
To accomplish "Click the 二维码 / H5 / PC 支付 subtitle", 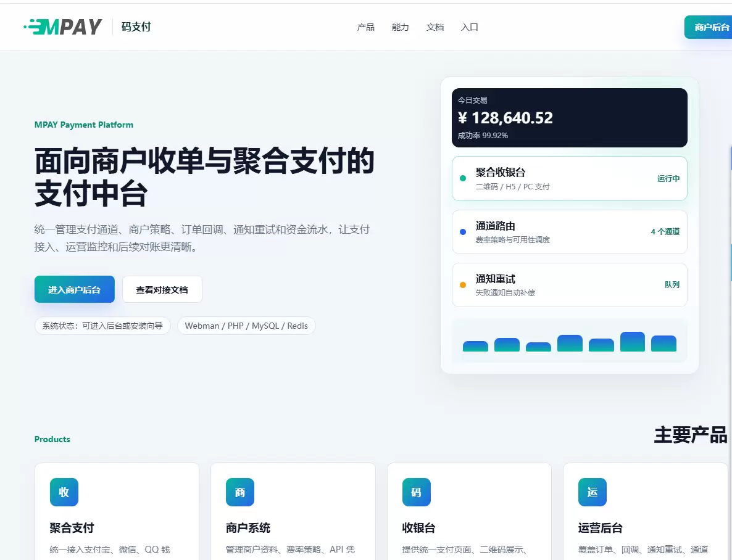I will 513,187.
